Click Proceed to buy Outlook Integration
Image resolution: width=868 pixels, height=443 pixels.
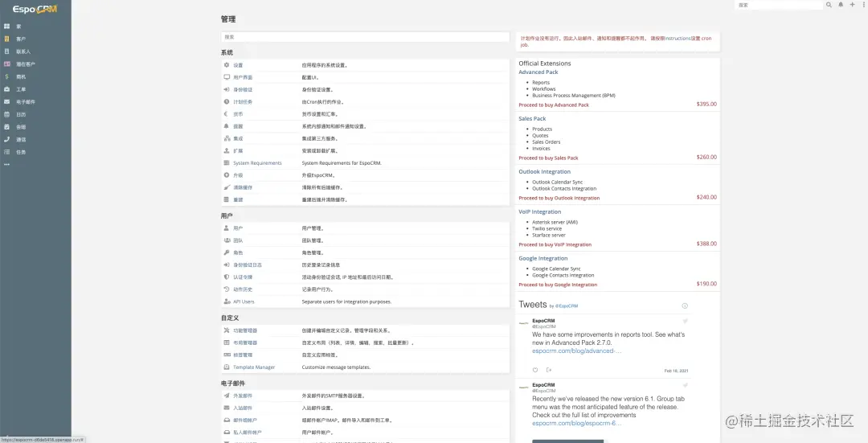coord(559,198)
